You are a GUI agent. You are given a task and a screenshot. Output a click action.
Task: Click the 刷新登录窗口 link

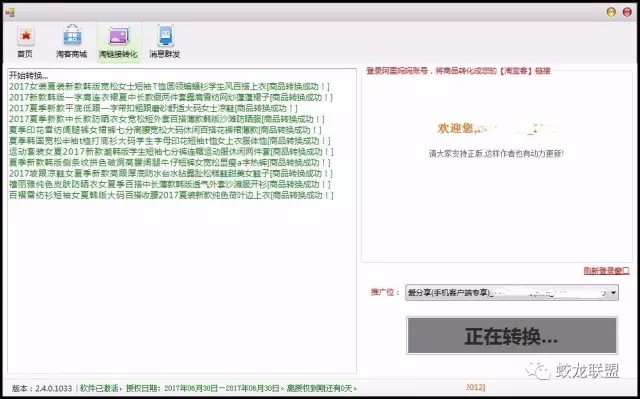607,271
